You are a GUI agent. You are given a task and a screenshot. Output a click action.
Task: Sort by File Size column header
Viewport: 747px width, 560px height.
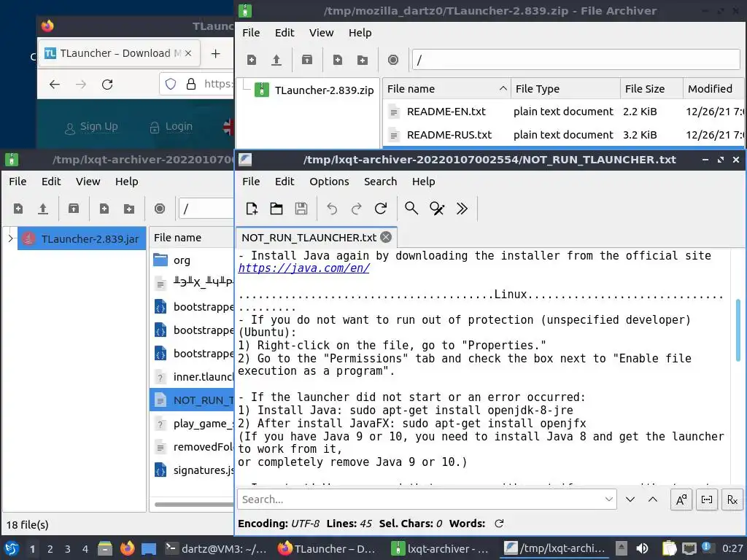coord(651,89)
